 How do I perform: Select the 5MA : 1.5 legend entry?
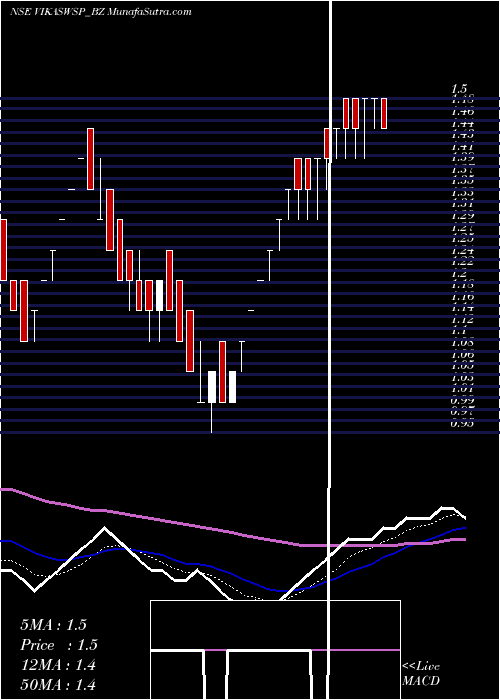point(53,625)
